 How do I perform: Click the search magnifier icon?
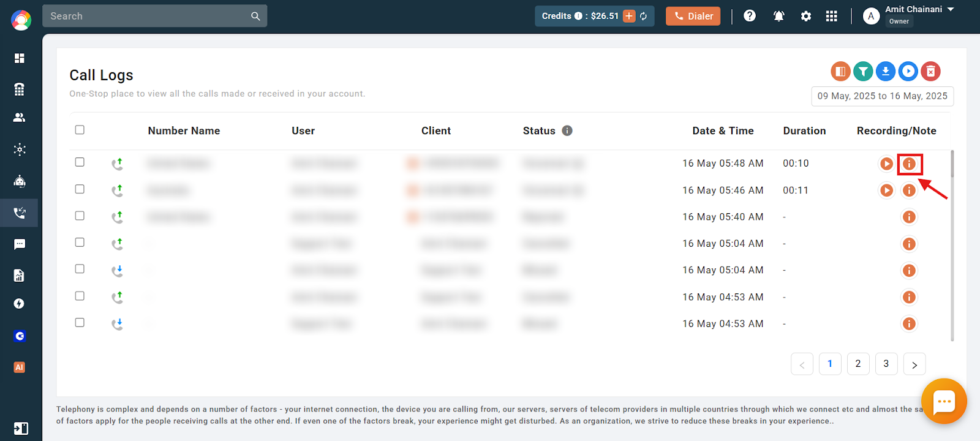coord(255,16)
